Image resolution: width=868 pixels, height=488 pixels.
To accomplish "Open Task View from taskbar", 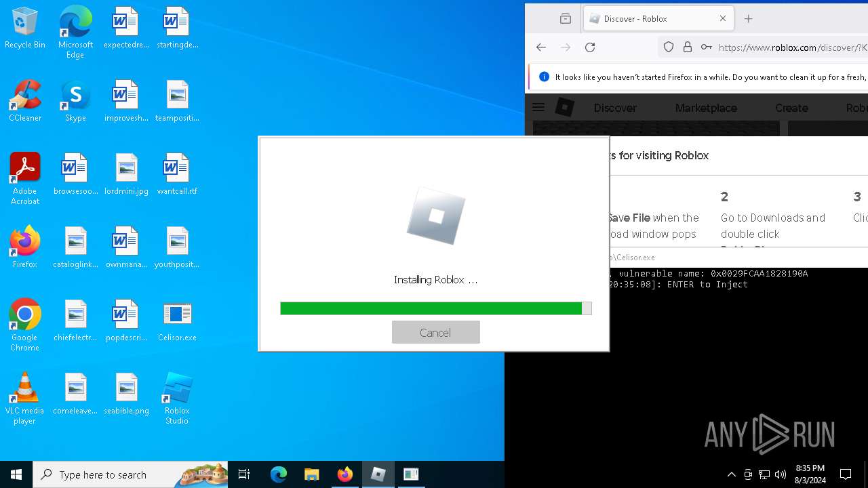I will click(x=244, y=474).
